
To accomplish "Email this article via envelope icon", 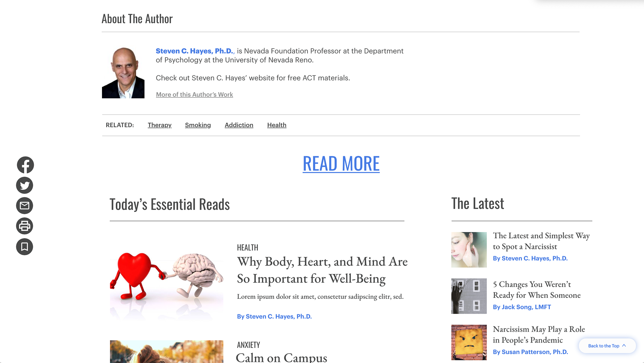I will pyautogui.click(x=24, y=206).
